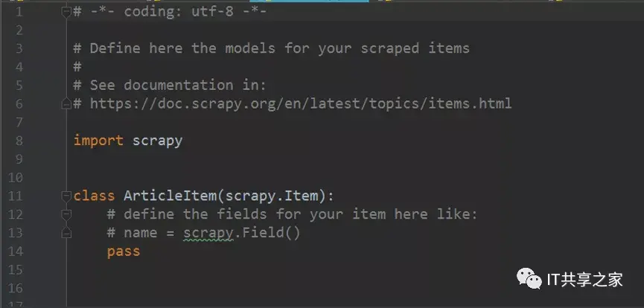The image size is (644, 308).
Task: Click the line number 11 in the gutter
Action: [15, 196]
